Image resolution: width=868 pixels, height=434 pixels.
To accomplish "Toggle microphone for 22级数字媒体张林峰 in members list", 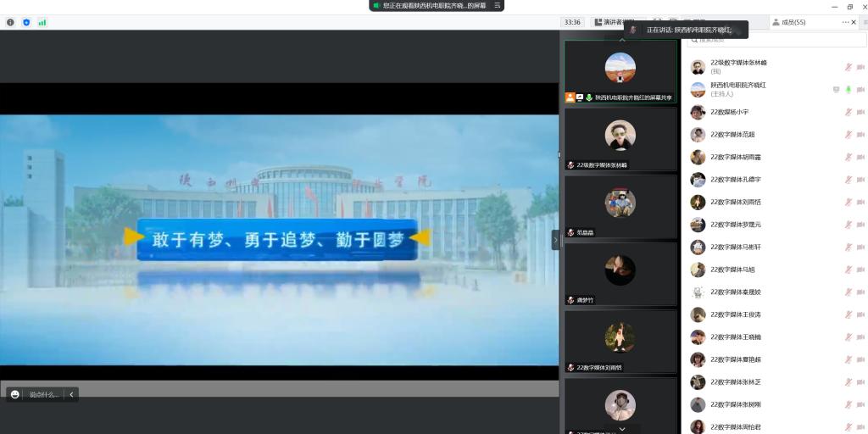I will click(x=848, y=67).
